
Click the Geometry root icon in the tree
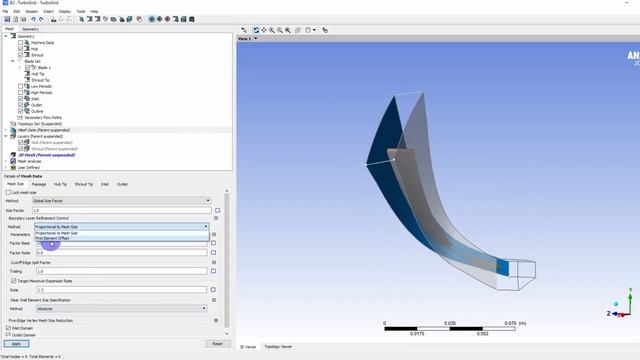click(x=13, y=36)
